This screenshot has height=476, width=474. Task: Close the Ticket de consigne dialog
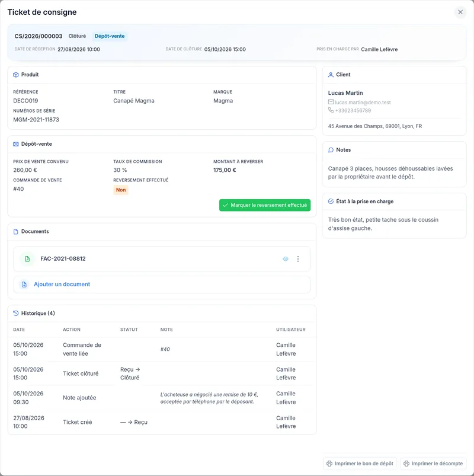coord(460,12)
